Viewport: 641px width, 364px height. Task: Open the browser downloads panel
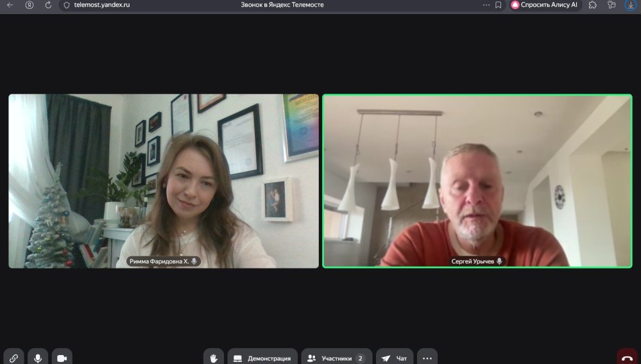[631, 5]
